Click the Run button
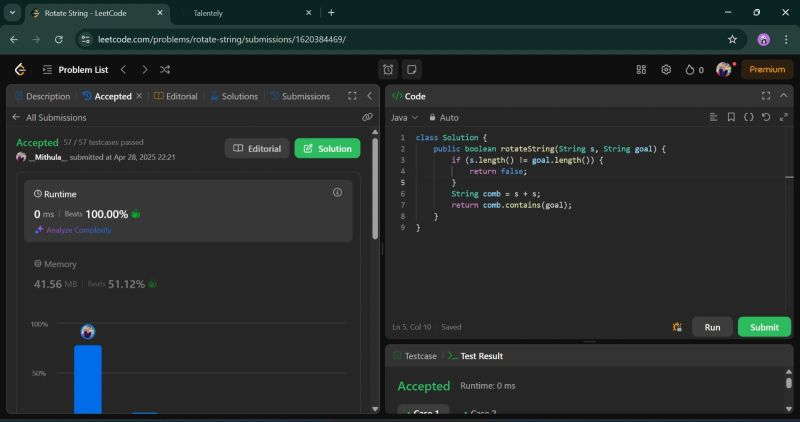This screenshot has height=422, width=800. point(712,327)
